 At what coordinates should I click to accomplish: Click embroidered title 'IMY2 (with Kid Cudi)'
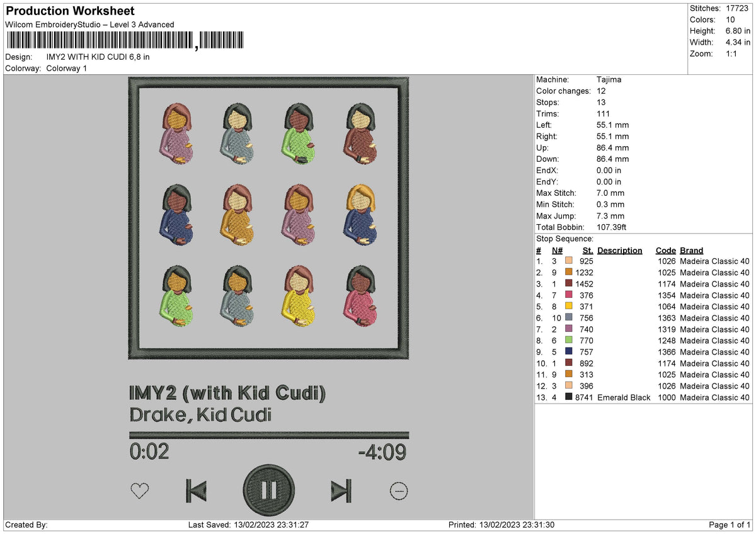point(227,394)
